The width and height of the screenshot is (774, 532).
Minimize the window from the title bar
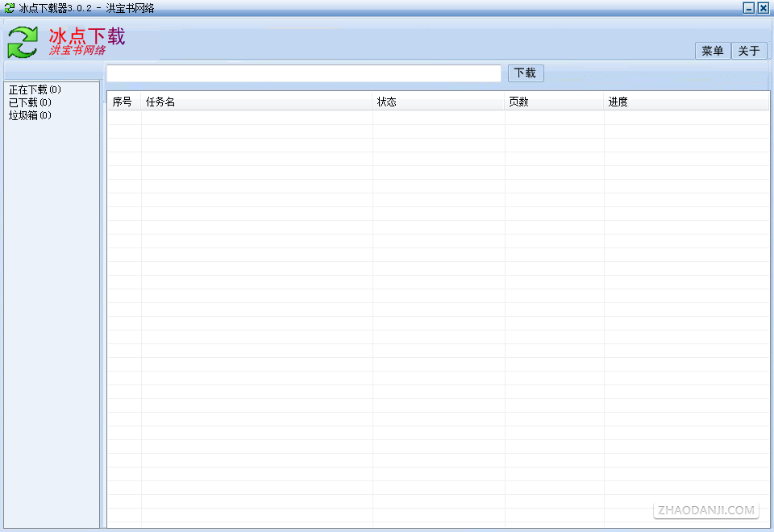[749, 8]
